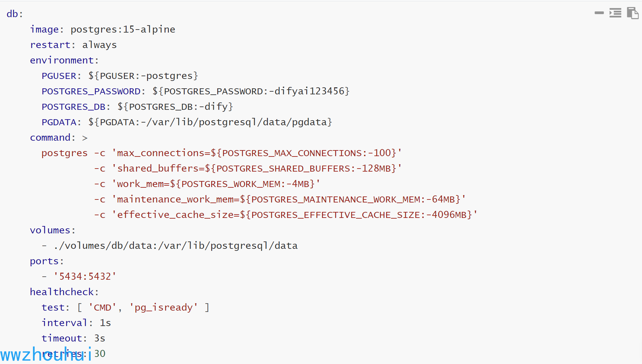This screenshot has height=364, width=642.
Task: Click the POSTGRES_PASSWORD key
Action: tap(93, 91)
